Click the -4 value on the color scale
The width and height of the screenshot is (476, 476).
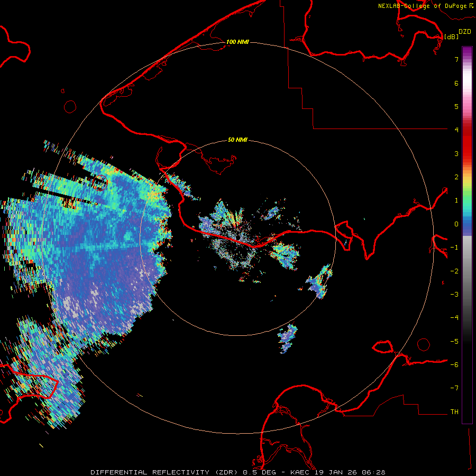454,318
